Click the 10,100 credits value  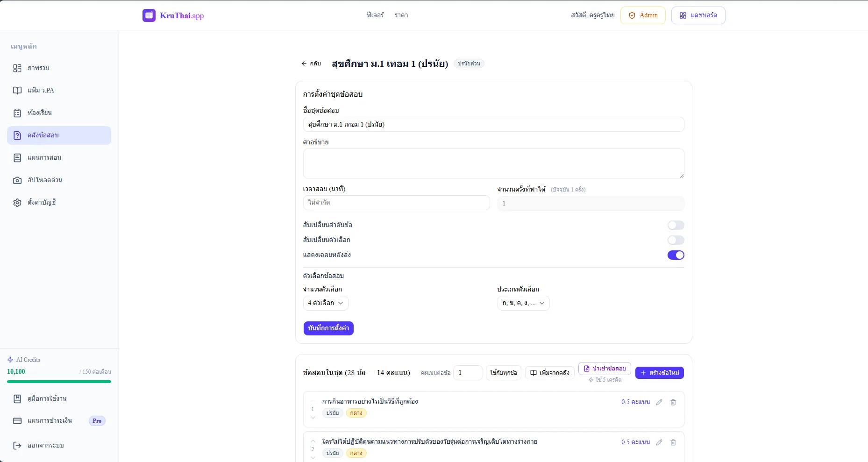tap(16, 372)
